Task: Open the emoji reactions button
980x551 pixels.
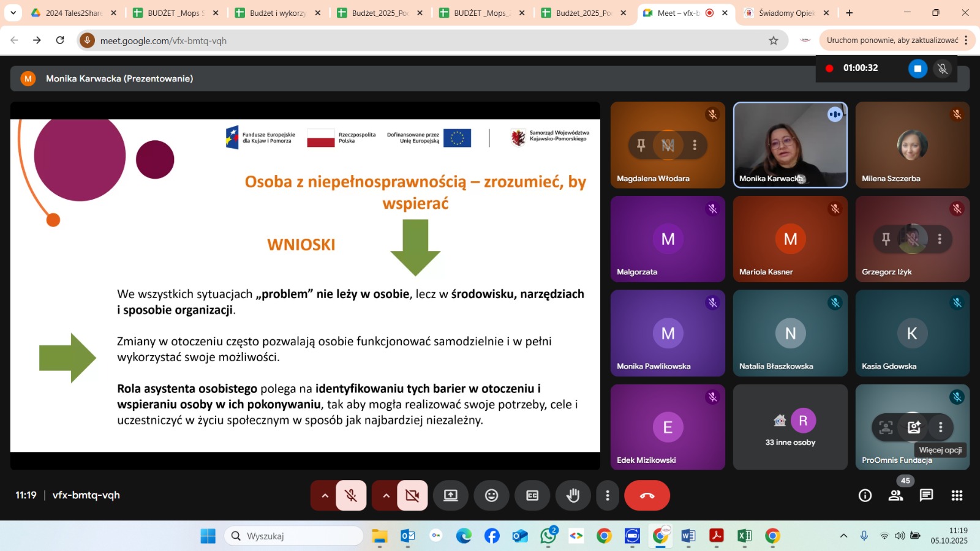Action: coord(491,495)
